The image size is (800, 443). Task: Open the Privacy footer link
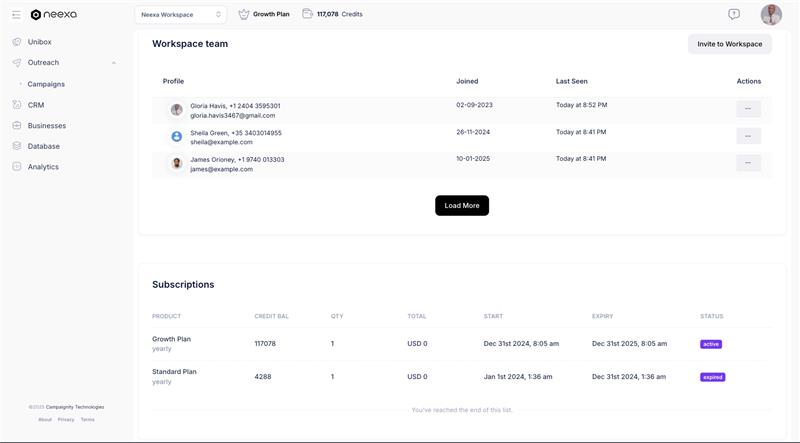click(66, 420)
